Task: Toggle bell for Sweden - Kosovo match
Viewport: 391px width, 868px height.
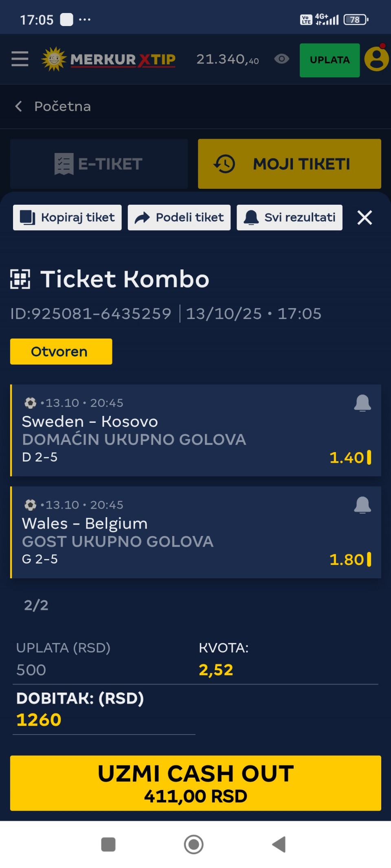Action: [x=362, y=403]
